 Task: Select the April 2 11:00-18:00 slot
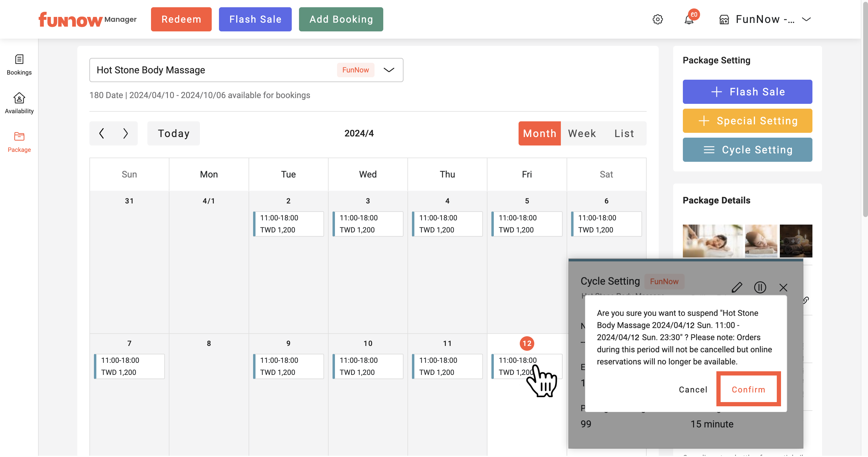[x=288, y=224]
